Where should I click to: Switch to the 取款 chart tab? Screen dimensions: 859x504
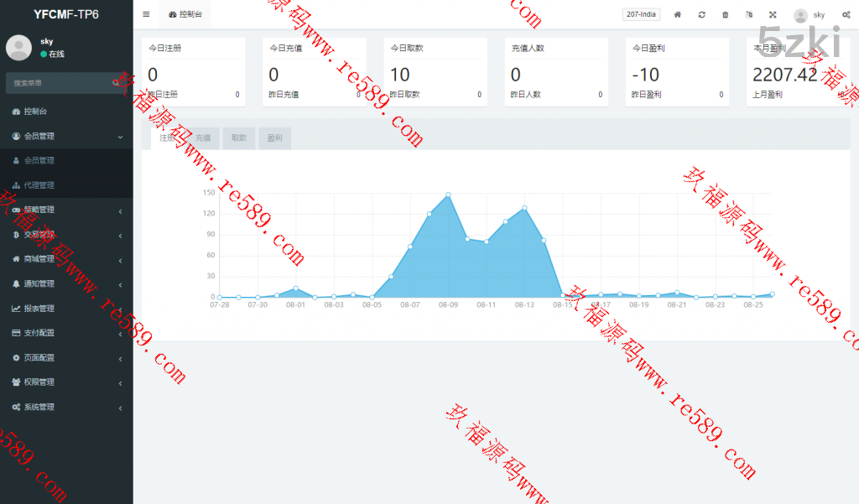[239, 138]
